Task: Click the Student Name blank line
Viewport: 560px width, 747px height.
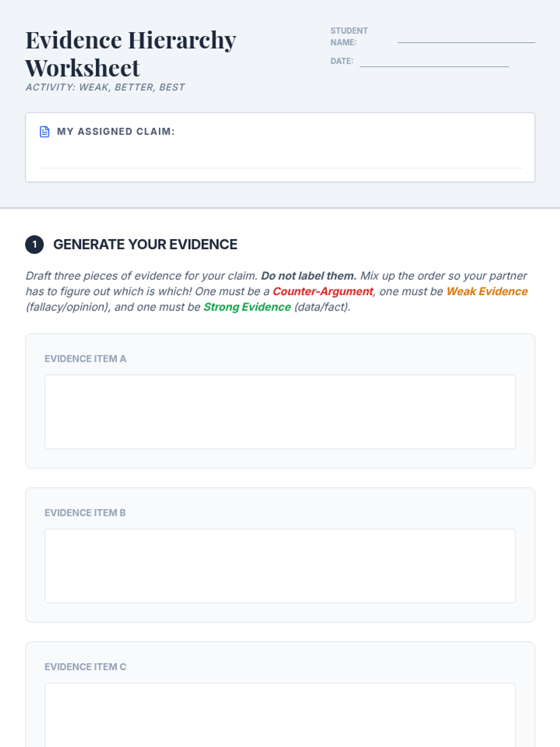Action: [x=466, y=42]
